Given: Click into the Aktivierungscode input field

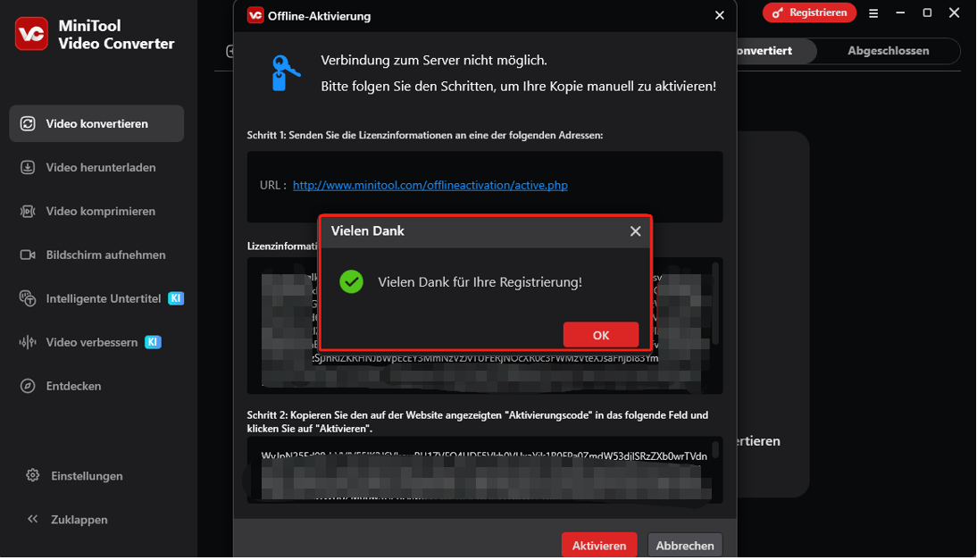Looking at the screenshot, I should (x=484, y=470).
